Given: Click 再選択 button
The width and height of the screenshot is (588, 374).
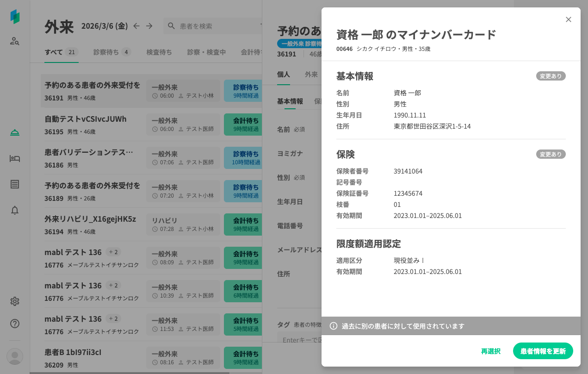Looking at the screenshot, I should pyautogui.click(x=490, y=351).
